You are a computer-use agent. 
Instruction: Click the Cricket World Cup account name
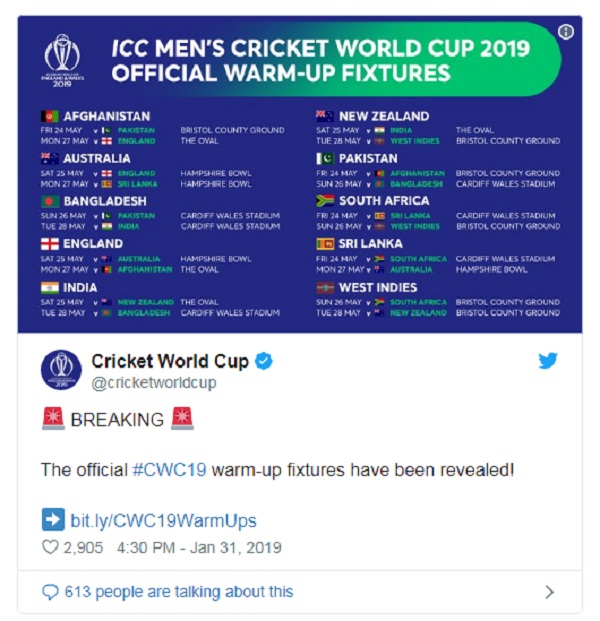170,361
